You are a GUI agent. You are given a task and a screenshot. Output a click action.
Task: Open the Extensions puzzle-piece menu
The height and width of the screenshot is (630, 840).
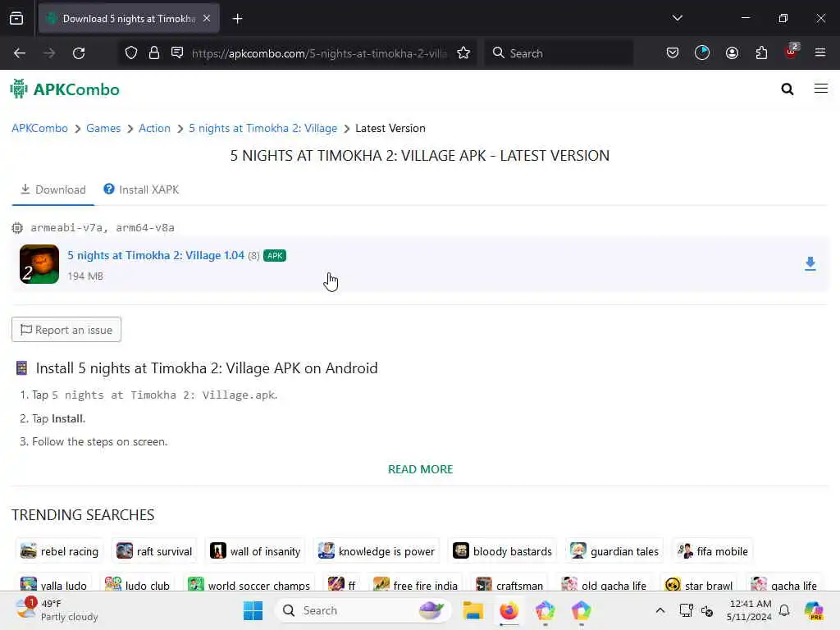coord(761,53)
